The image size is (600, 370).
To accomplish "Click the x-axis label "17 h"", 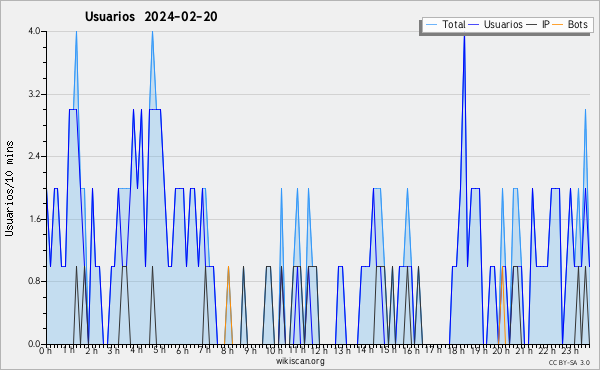I will pyautogui.click(x=433, y=350).
